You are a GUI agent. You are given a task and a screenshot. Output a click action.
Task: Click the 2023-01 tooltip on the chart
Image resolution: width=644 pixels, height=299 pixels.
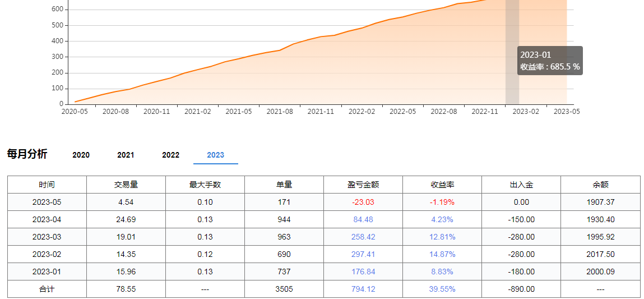coord(550,61)
